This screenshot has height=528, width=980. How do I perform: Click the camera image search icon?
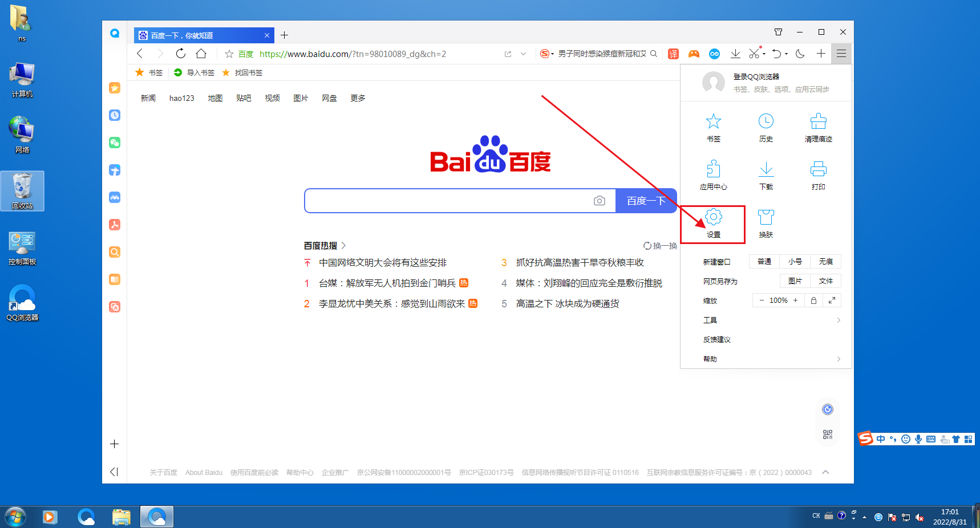[599, 201]
